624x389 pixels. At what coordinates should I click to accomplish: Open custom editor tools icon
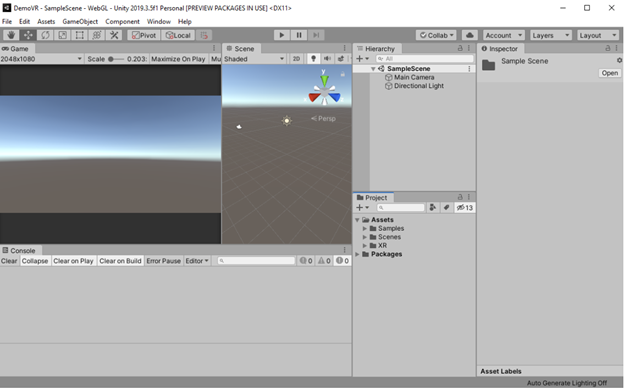(x=114, y=35)
